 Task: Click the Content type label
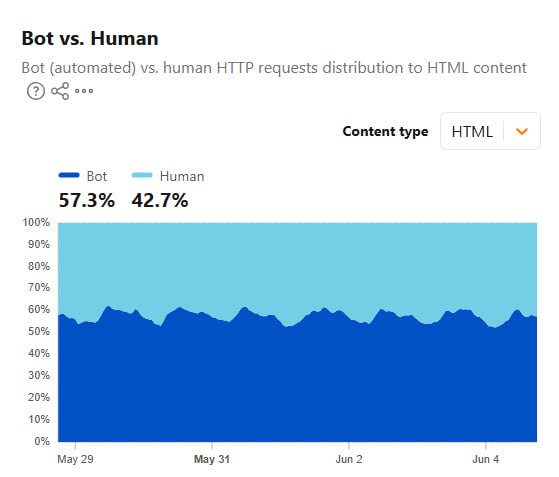pos(385,131)
